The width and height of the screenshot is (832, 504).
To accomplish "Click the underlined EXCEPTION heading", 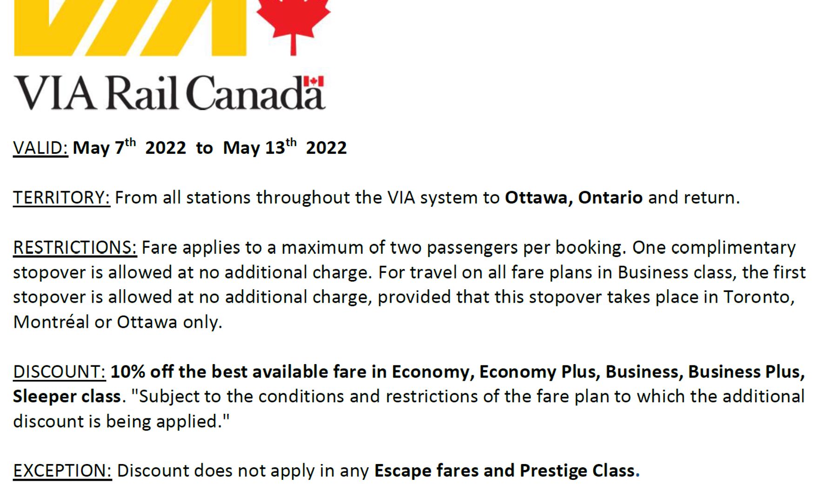I will 62,471.
